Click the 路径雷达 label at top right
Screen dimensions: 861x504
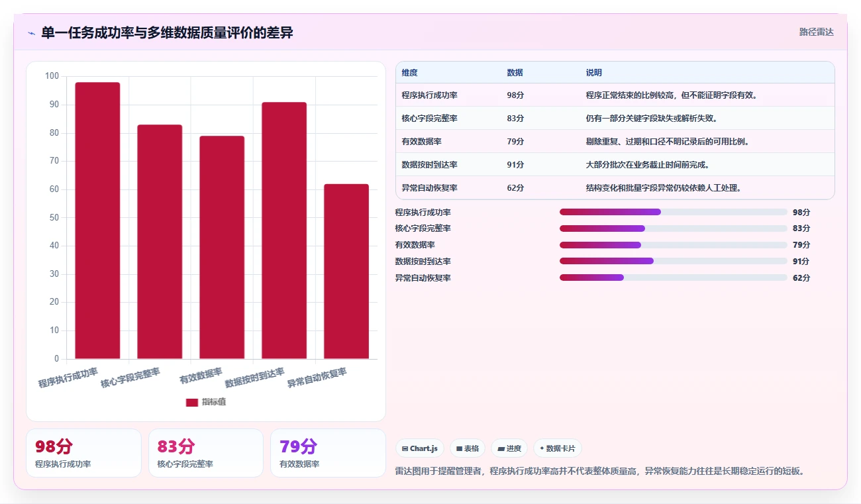tap(817, 32)
